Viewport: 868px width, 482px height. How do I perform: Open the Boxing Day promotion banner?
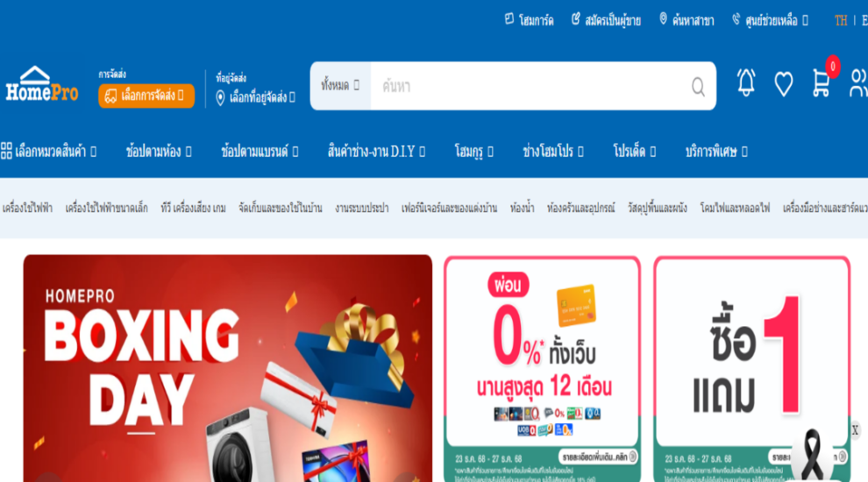coord(227,368)
